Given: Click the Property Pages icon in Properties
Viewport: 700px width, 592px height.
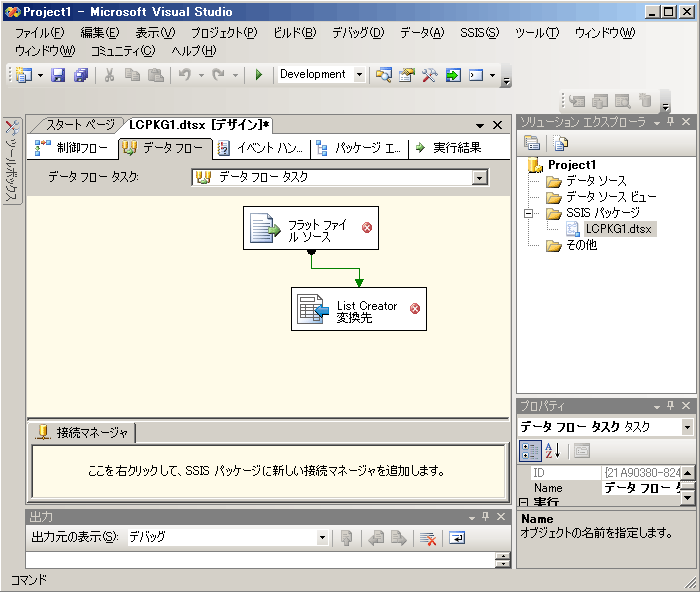Looking at the screenshot, I should tap(582, 451).
